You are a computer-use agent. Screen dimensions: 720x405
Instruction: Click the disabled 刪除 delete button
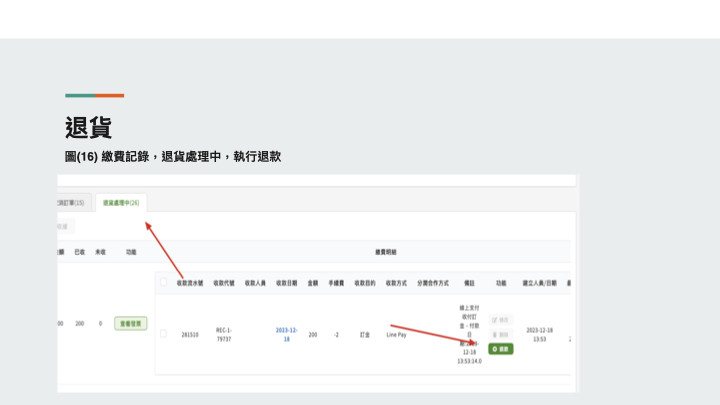point(501,334)
